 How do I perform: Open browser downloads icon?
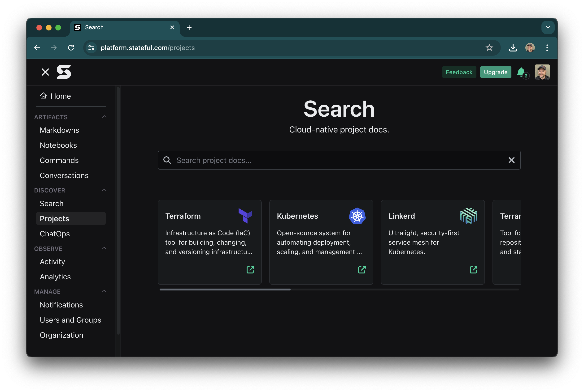[513, 47]
